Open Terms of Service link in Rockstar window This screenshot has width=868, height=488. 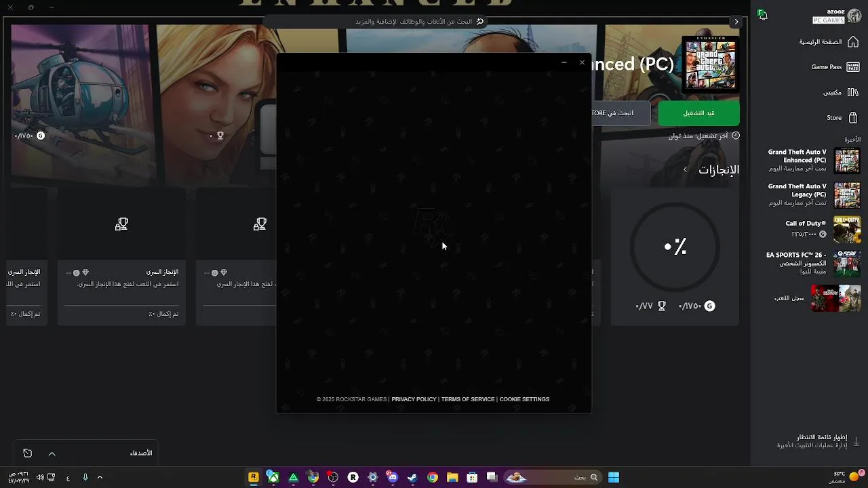468,399
